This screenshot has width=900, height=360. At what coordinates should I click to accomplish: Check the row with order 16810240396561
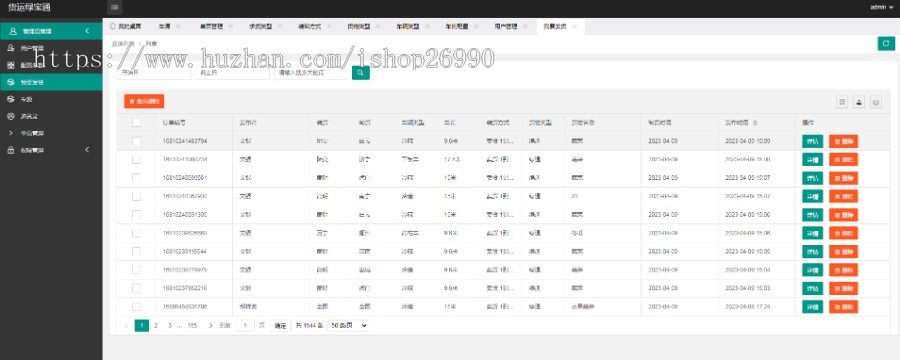[x=136, y=178]
